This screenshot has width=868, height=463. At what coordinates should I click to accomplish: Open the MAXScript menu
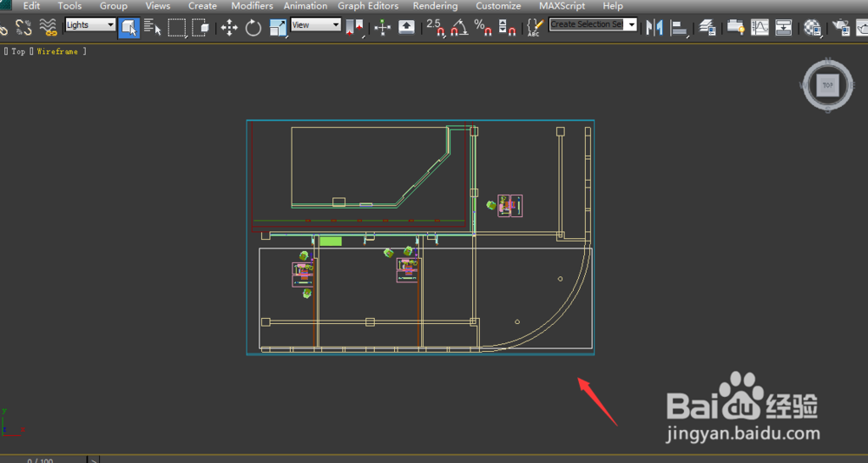[x=562, y=6]
